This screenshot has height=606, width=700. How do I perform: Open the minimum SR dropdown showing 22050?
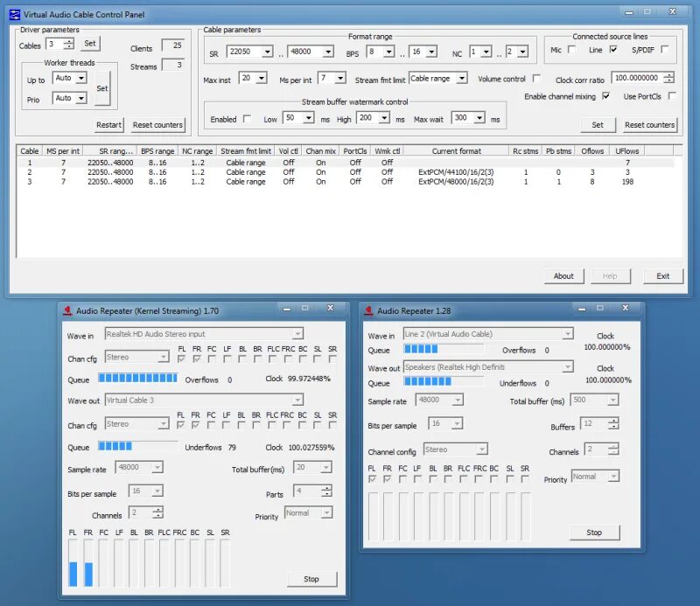(267, 52)
